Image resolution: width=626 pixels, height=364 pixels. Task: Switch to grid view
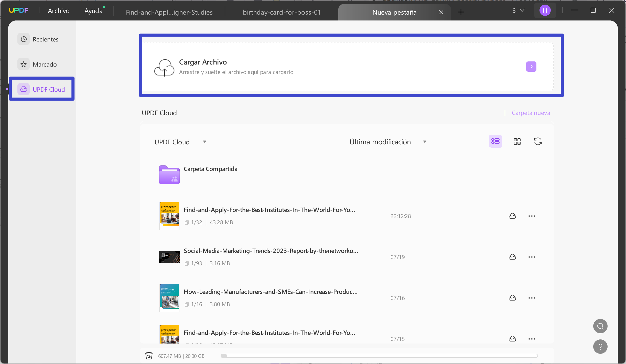pos(517,142)
